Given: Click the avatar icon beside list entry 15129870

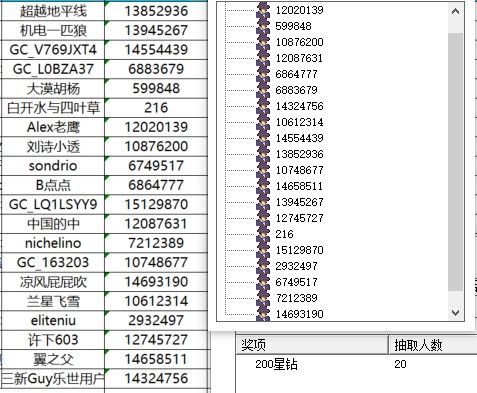Looking at the screenshot, I should tap(263, 250).
